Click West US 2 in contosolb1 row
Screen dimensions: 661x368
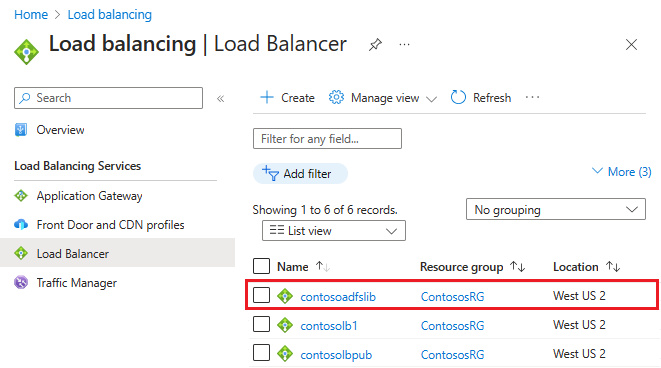click(x=579, y=325)
